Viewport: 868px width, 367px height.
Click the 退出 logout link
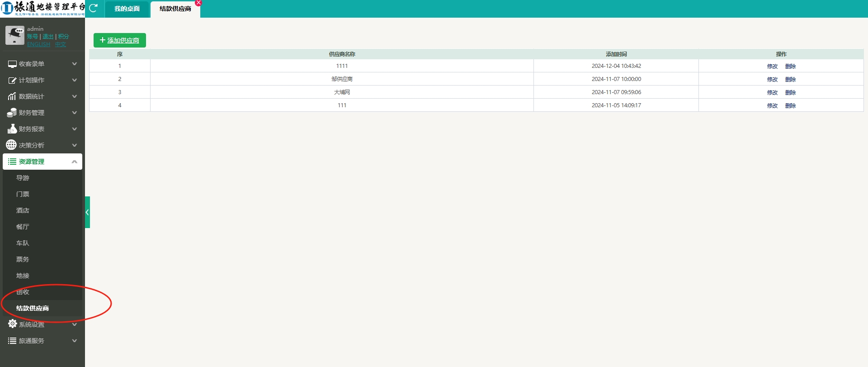point(48,37)
